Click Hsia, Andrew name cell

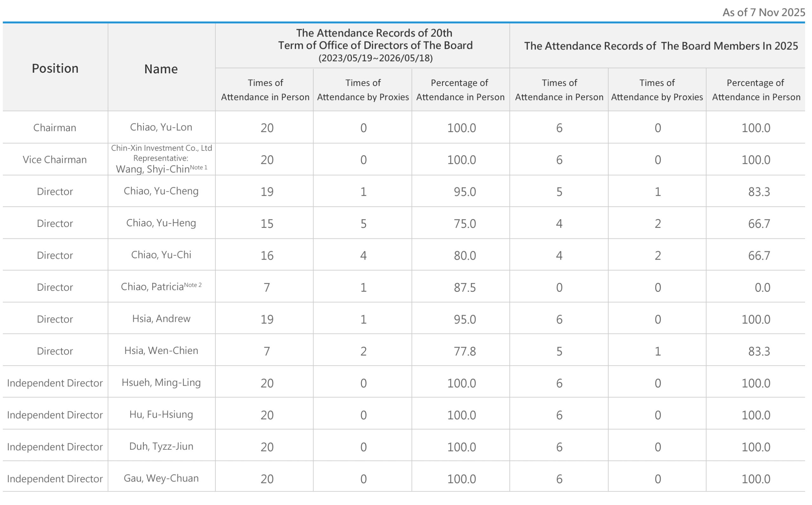161,319
